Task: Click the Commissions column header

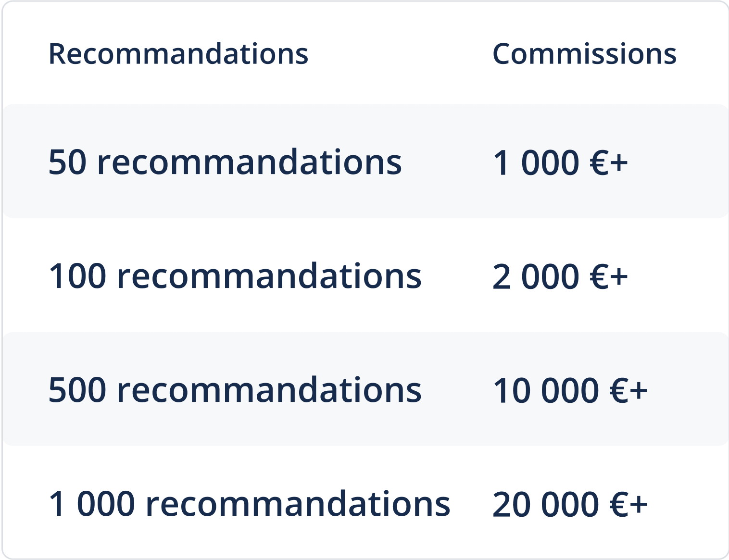Action: tap(584, 53)
